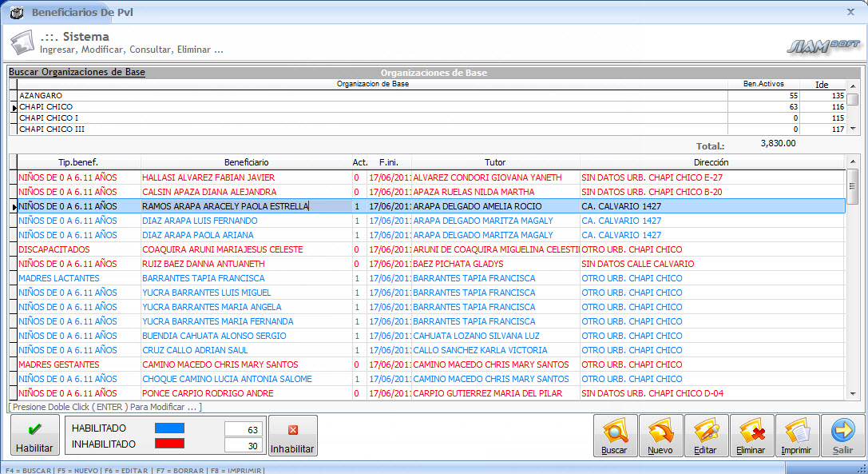This screenshot has height=474, width=868.
Task: Click the blue HABILITADO color swatch
Action: click(169, 428)
